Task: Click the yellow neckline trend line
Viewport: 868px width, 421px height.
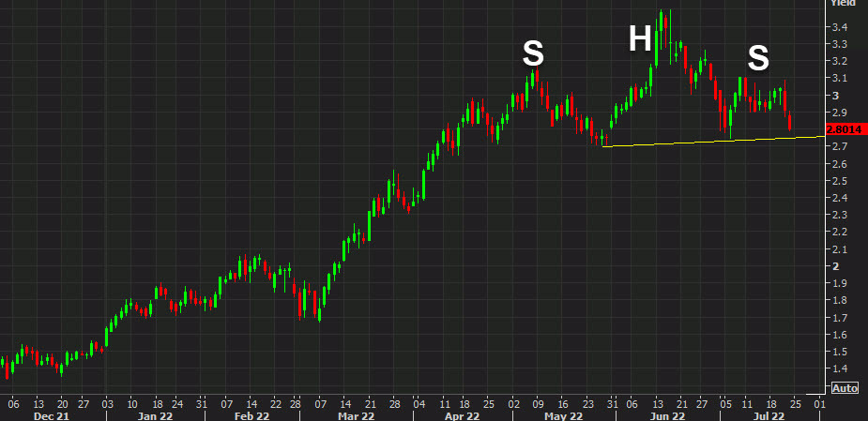Action: coord(713,143)
